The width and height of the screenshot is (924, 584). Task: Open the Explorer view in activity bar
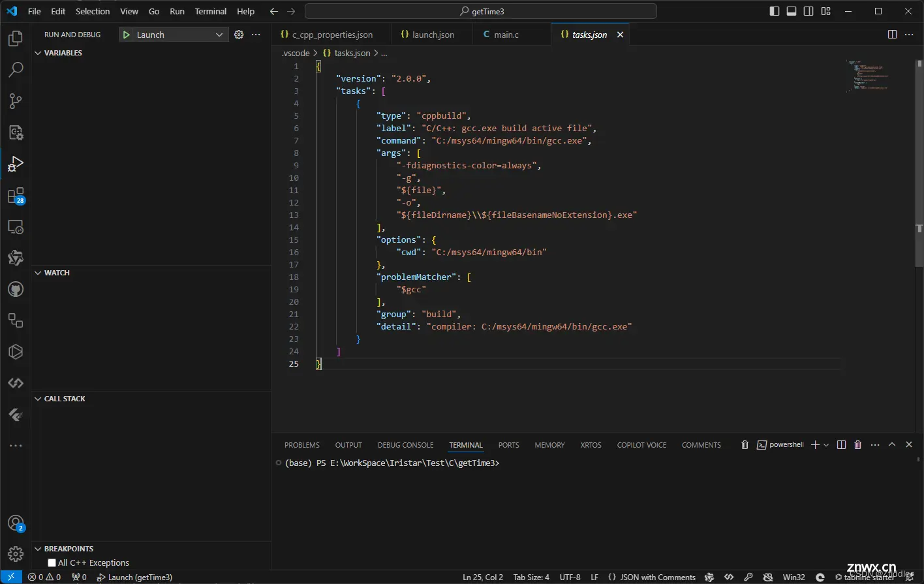click(16, 38)
